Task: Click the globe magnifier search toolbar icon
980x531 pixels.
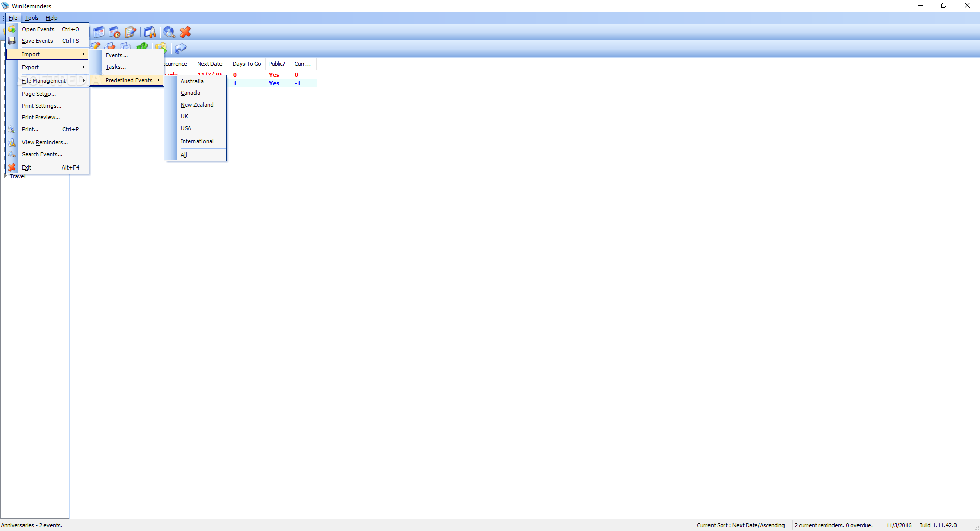Action: coord(169,32)
